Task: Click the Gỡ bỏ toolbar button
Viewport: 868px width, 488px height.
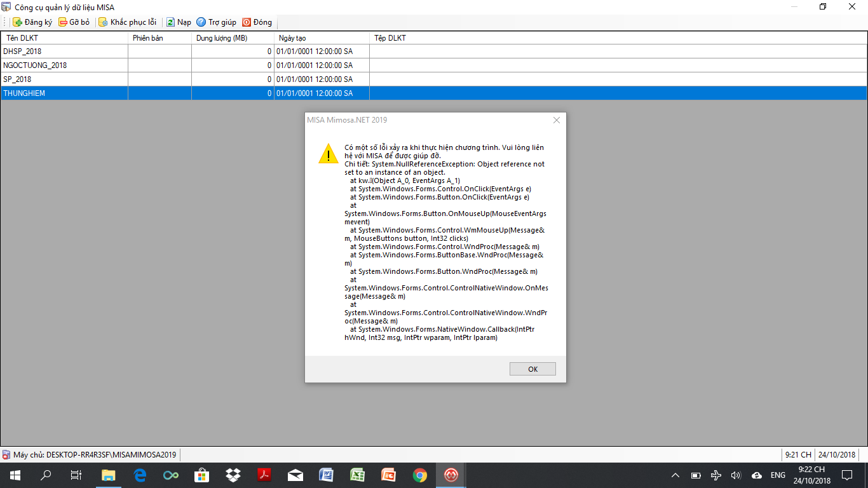Action: click(74, 22)
